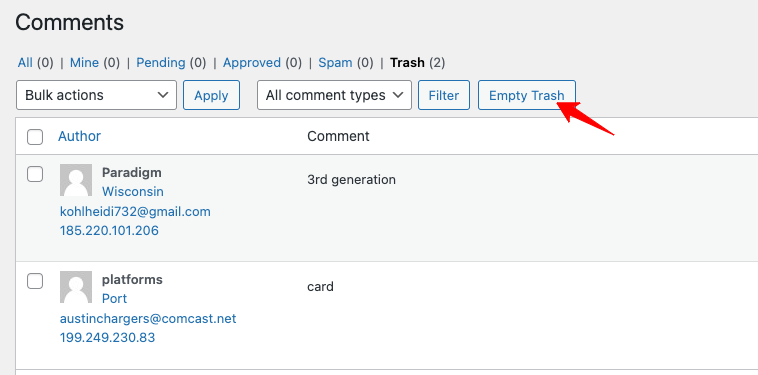Select the checkbox for platforms comment
758x375 pixels.
[35, 281]
